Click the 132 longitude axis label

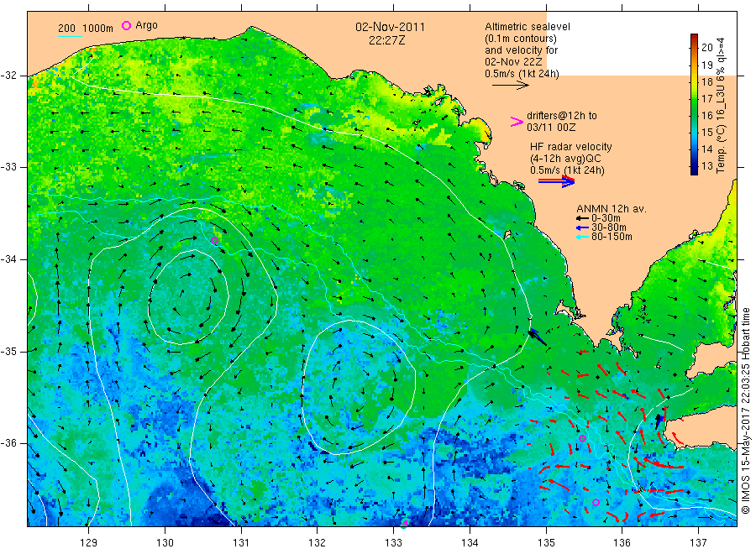coord(318,543)
